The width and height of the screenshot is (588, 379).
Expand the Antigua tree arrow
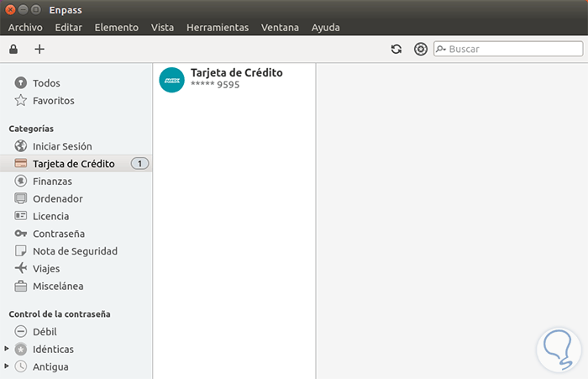pos(7,366)
